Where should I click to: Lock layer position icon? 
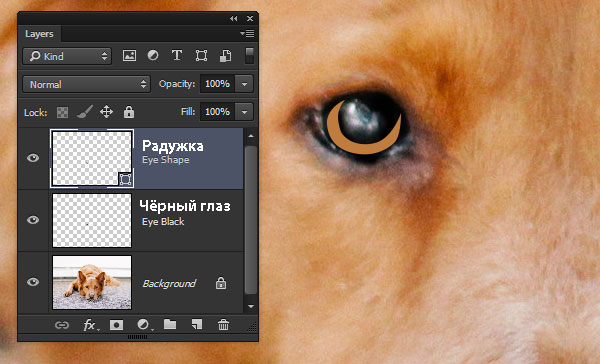106,112
